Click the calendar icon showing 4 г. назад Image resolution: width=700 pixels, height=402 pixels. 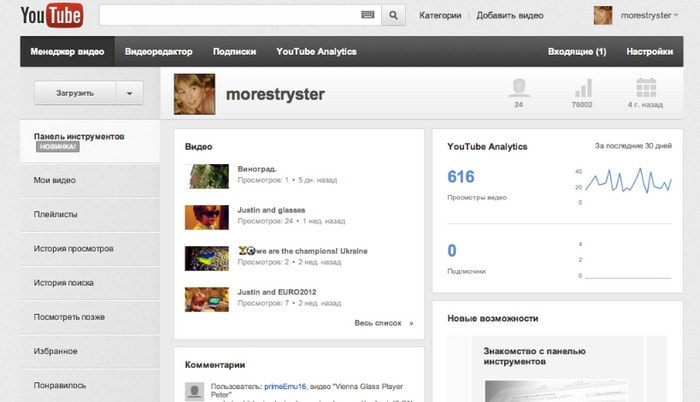tap(646, 88)
